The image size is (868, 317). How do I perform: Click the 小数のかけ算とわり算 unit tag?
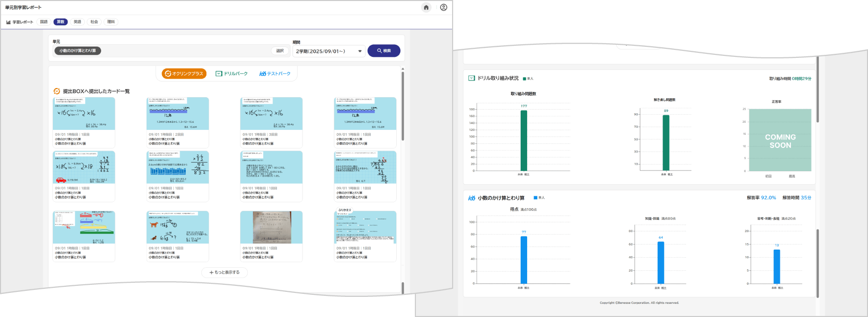(x=78, y=51)
